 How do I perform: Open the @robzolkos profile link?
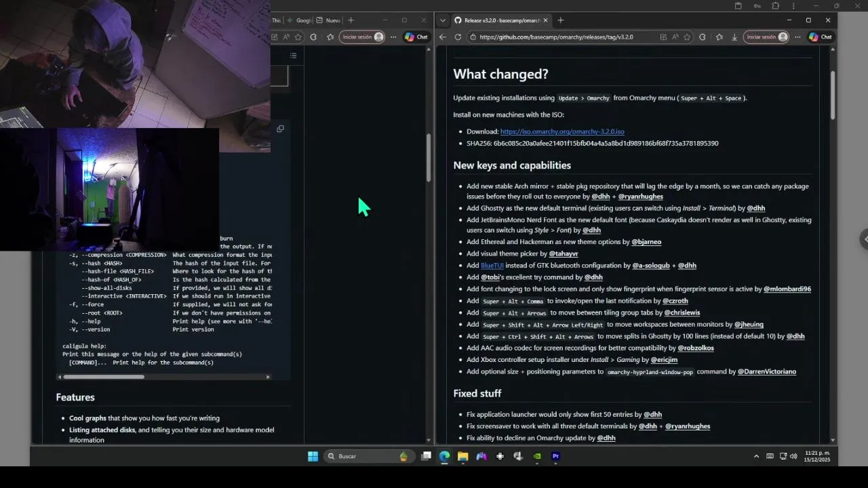point(696,348)
